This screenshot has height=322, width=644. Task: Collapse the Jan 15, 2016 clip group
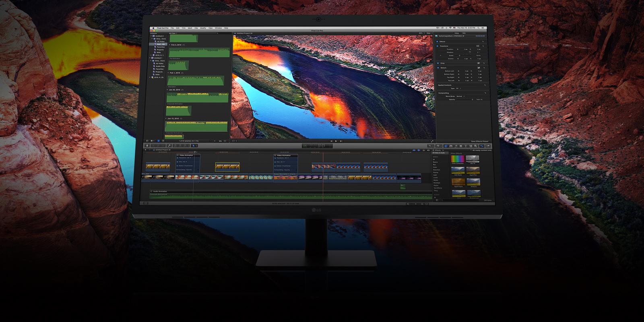click(166, 119)
